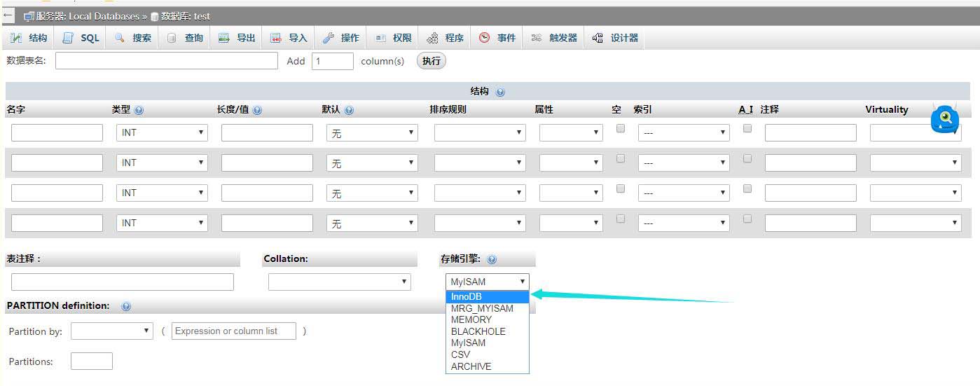The image size is (980, 386).
Task: Tick the 空 null checkbox in third row
Action: [x=620, y=189]
